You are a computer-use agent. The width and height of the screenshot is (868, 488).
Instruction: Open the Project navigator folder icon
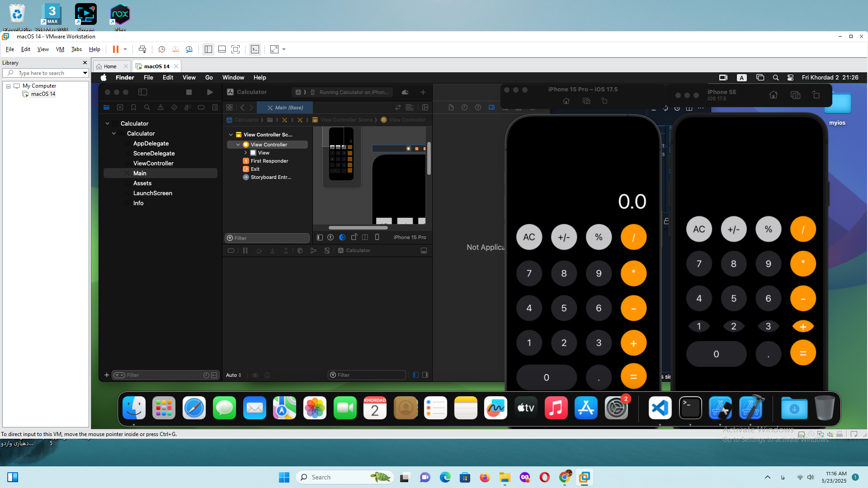pyautogui.click(x=107, y=108)
